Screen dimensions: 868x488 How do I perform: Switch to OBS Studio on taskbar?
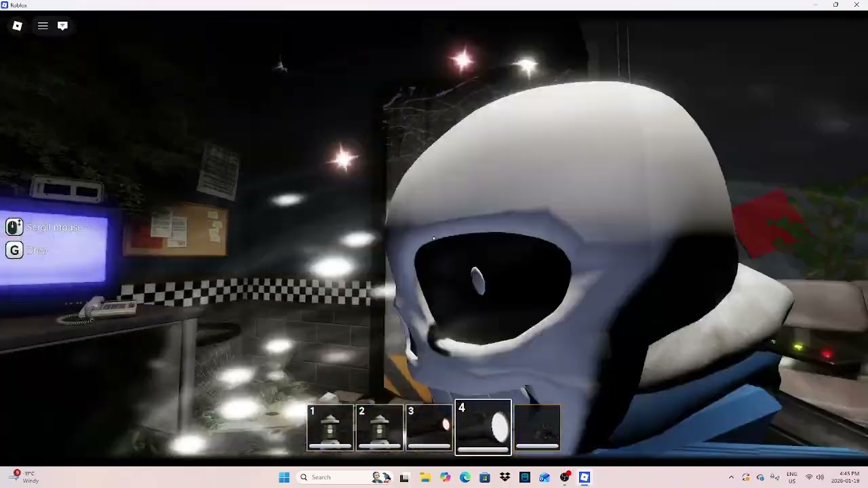coord(565,477)
